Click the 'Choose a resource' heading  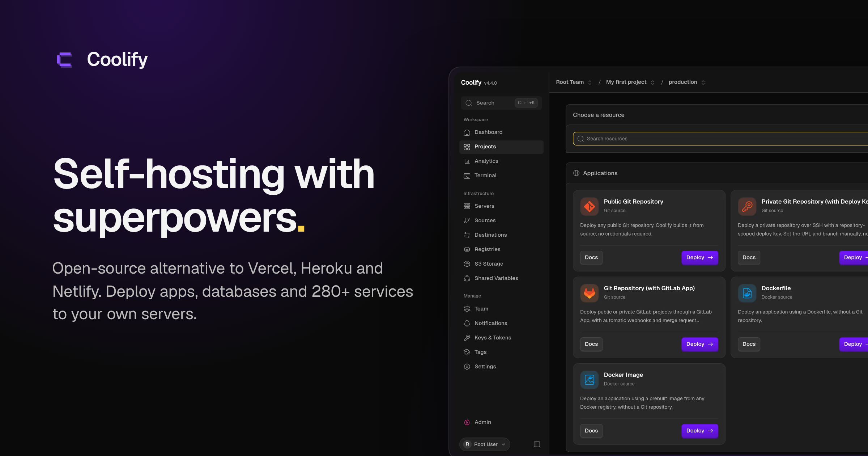[x=599, y=115]
